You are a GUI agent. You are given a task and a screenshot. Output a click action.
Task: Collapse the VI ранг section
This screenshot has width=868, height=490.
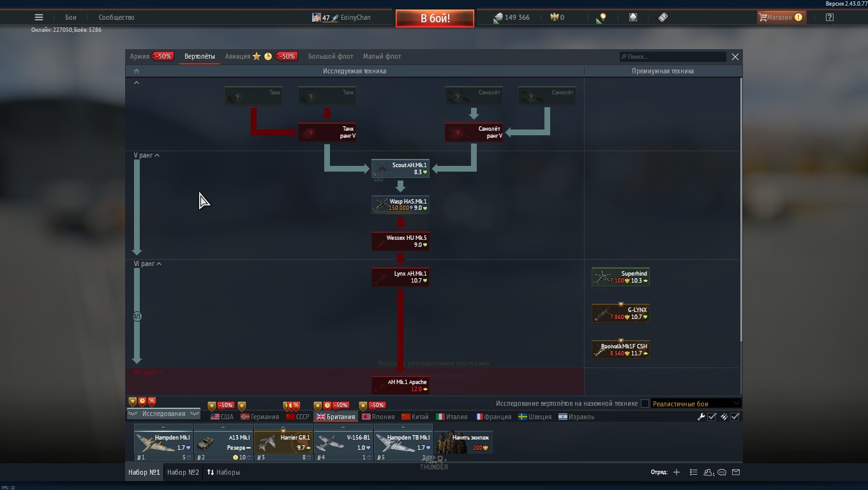coord(147,264)
